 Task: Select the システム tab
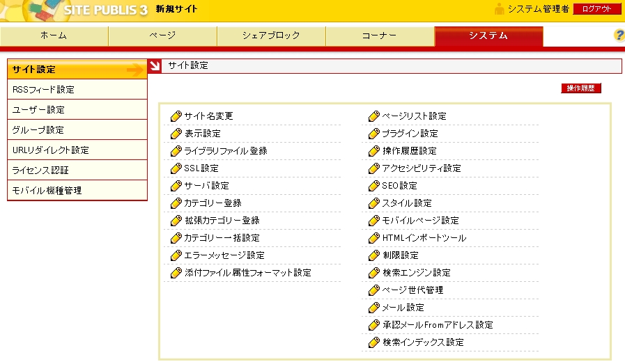(488, 35)
